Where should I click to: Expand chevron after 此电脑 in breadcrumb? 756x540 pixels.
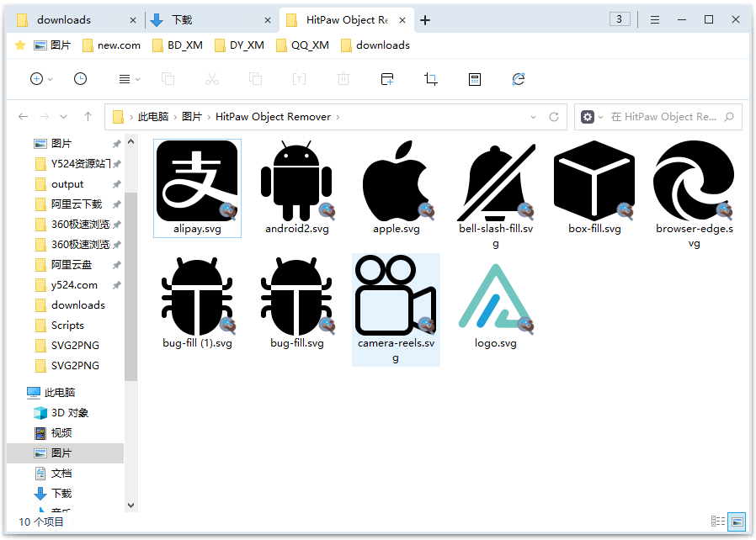[175, 117]
